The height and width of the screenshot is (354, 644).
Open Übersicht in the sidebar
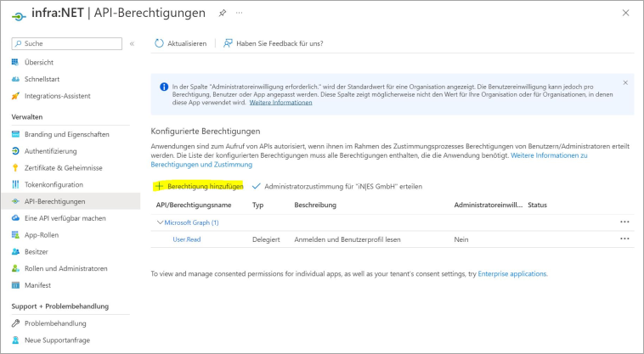pos(40,62)
